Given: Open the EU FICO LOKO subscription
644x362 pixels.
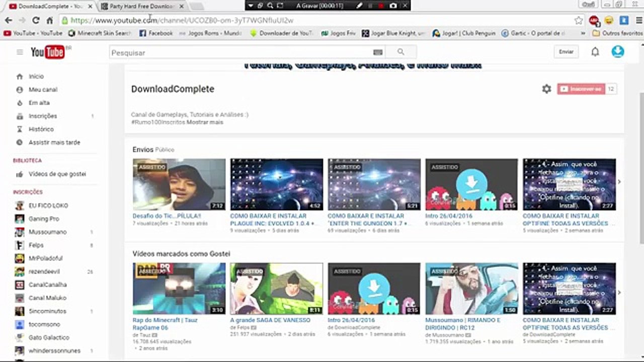Looking at the screenshot, I should coord(48,206).
